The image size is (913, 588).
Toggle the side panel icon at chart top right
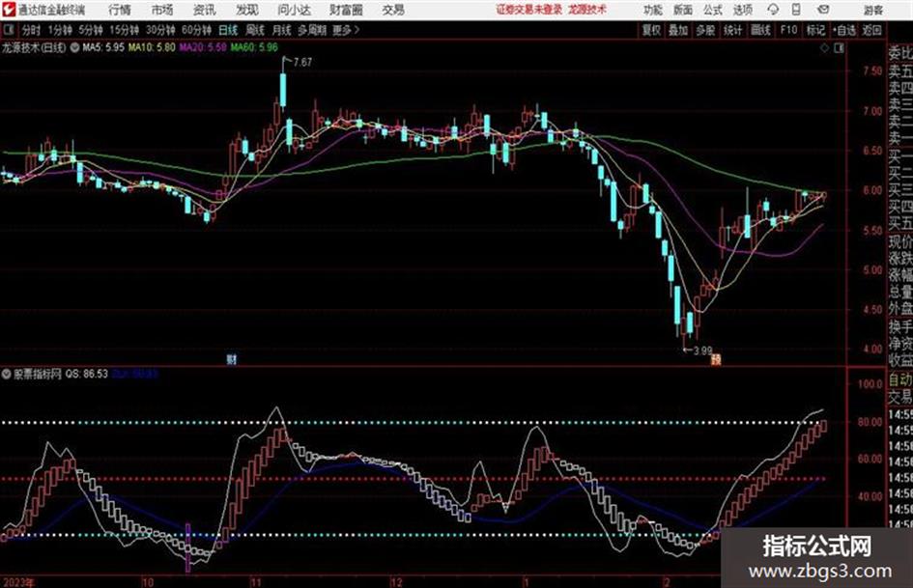coord(839,48)
